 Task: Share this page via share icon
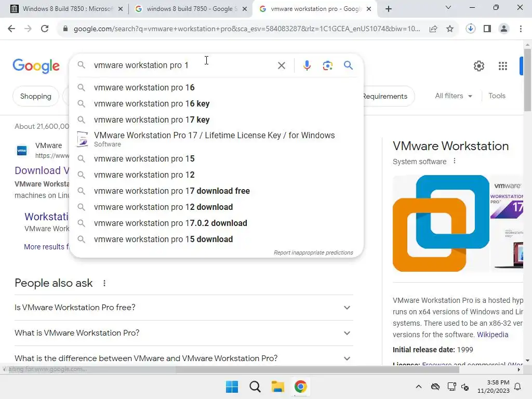(x=433, y=29)
